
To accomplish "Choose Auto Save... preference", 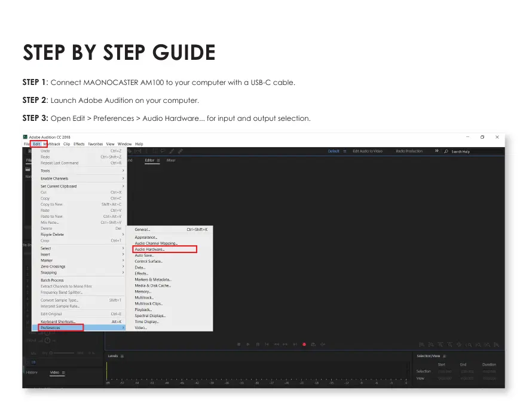I will tap(170, 255).
